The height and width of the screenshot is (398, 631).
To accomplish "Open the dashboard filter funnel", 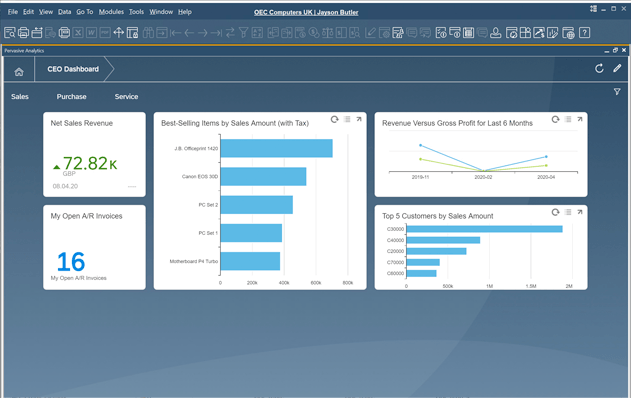I will [617, 92].
